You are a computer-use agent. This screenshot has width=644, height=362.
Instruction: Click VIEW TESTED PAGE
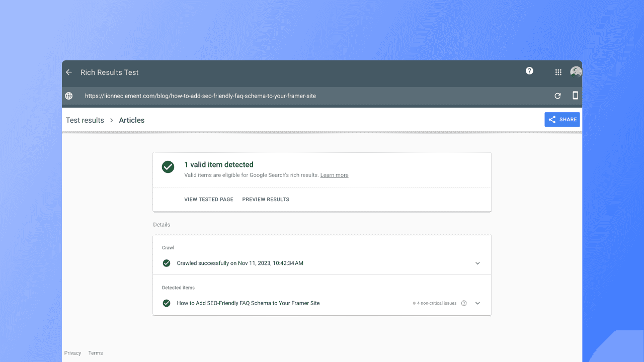coord(209,200)
